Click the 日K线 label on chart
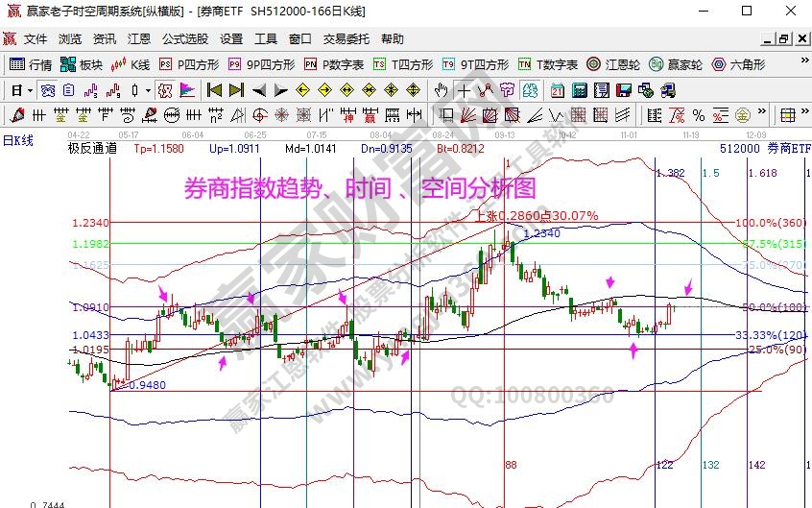Viewport: 812px width, 508px height. [x=18, y=141]
